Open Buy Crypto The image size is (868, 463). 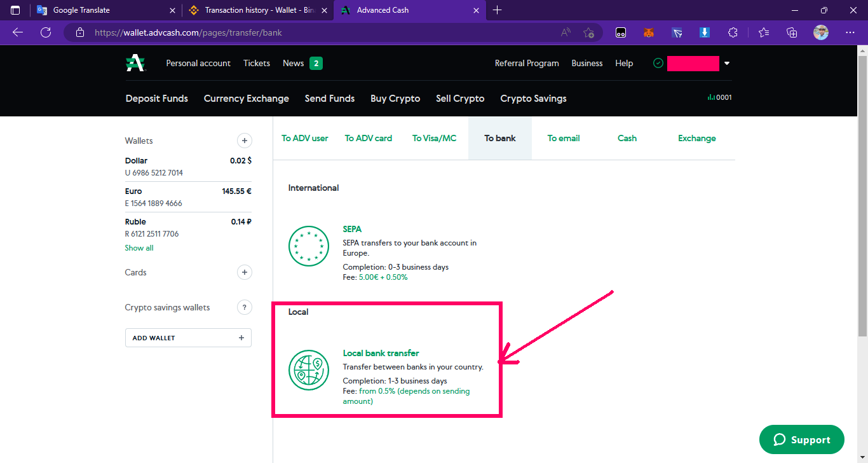coord(395,99)
